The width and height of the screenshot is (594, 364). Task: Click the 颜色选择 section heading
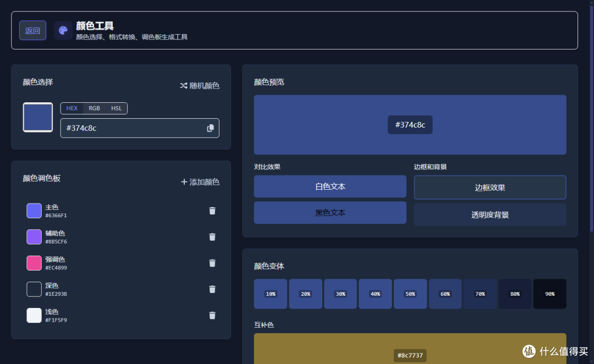pos(38,82)
